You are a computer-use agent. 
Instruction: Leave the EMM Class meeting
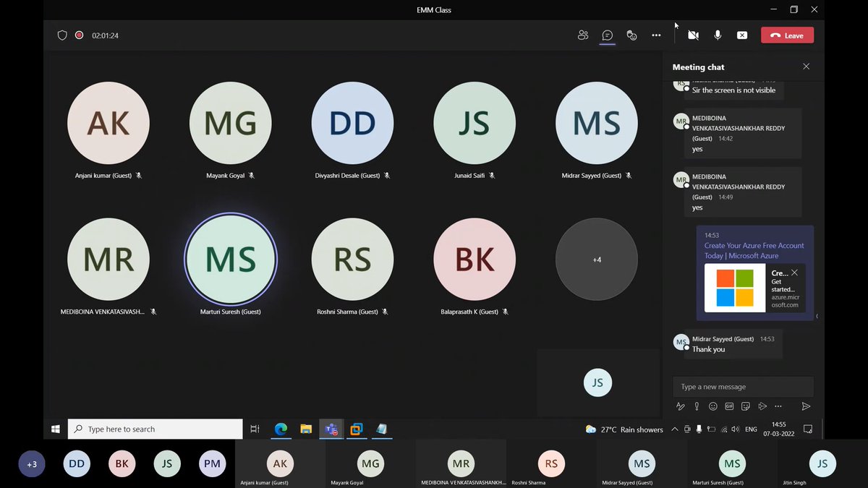click(787, 35)
